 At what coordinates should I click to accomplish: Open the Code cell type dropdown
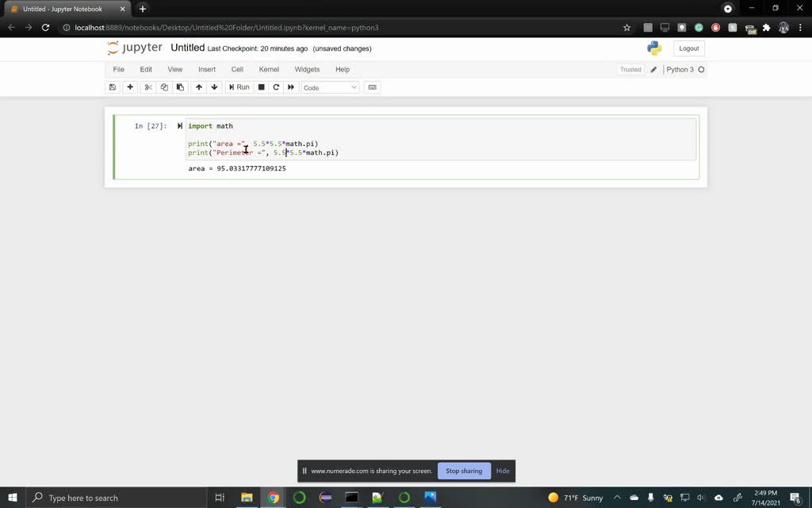(x=329, y=87)
